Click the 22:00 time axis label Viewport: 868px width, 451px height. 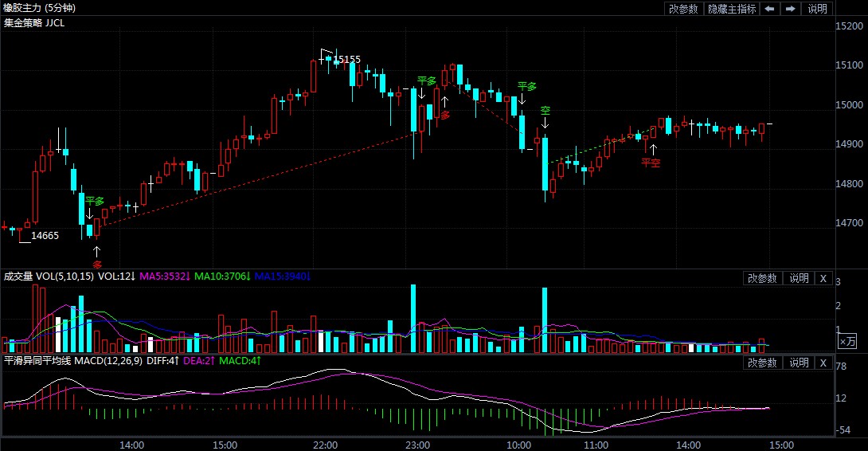tap(326, 445)
